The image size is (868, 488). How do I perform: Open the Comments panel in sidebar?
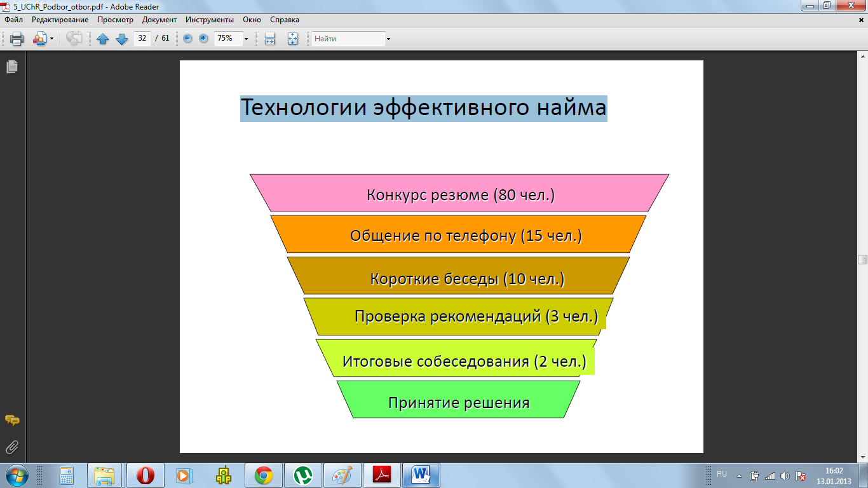click(x=12, y=420)
